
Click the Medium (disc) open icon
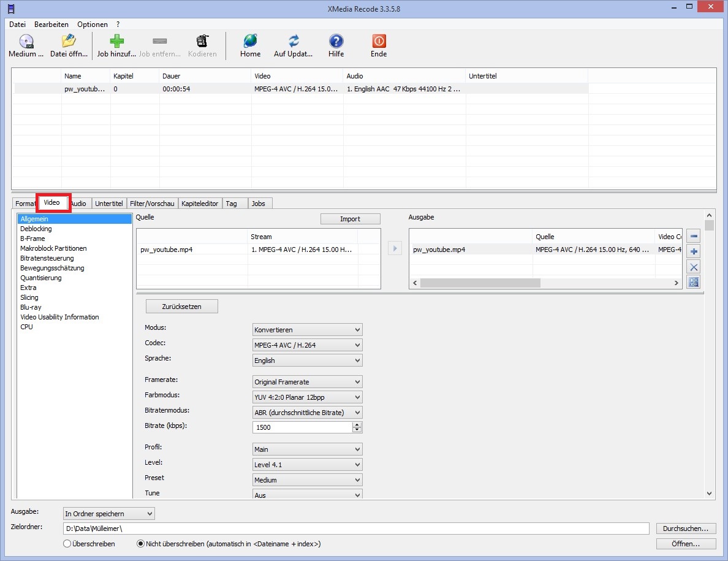26,42
